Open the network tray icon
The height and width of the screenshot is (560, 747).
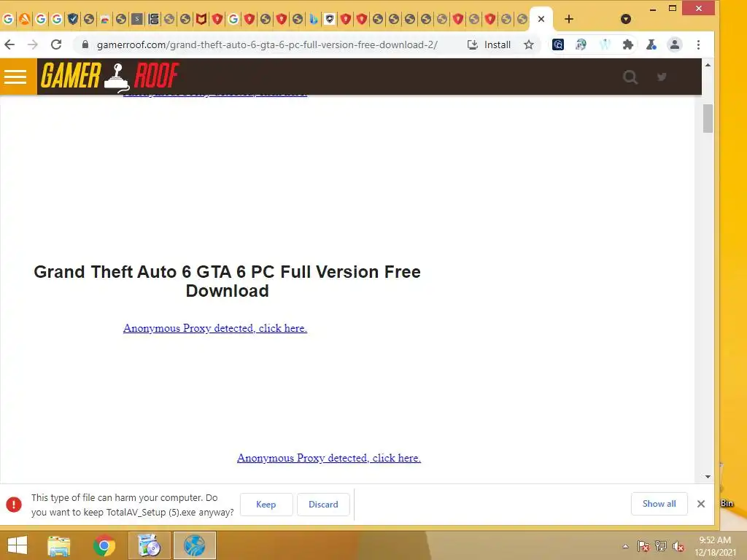click(x=661, y=546)
